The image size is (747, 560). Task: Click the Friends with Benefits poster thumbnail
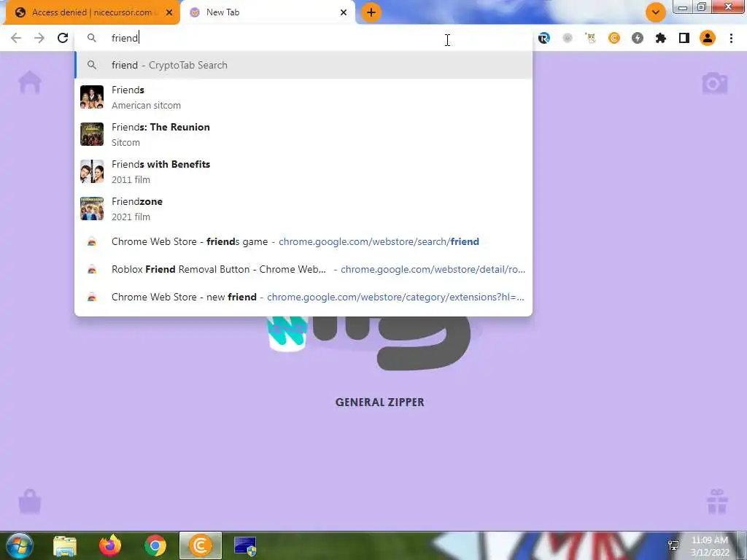pyautogui.click(x=91, y=171)
